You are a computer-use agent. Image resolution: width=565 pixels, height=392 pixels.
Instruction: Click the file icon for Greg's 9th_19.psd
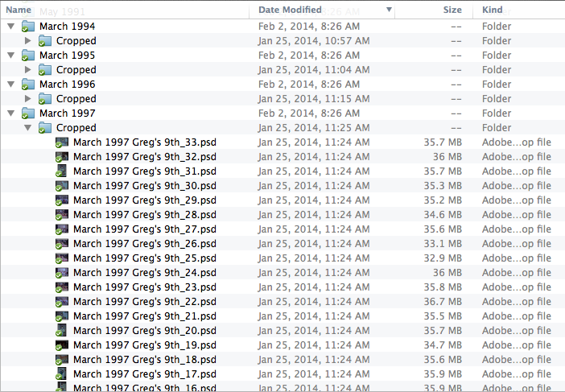(62, 345)
